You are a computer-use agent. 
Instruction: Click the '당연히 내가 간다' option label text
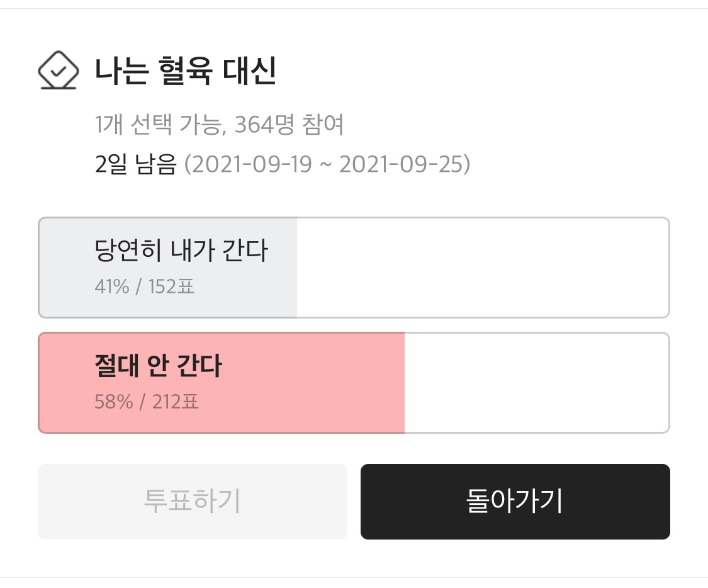click(184, 249)
